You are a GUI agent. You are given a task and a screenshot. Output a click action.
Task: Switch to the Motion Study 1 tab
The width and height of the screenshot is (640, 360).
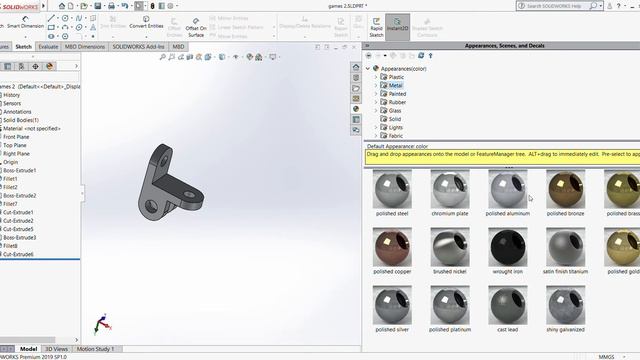coord(96,349)
